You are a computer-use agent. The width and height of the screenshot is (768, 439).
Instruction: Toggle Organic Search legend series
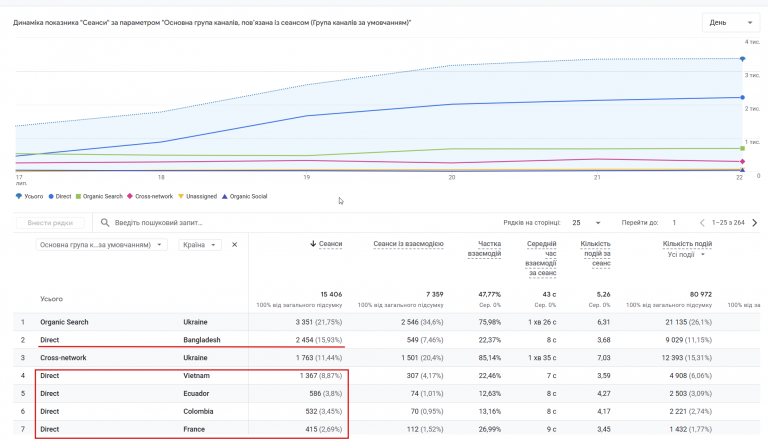click(99, 196)
